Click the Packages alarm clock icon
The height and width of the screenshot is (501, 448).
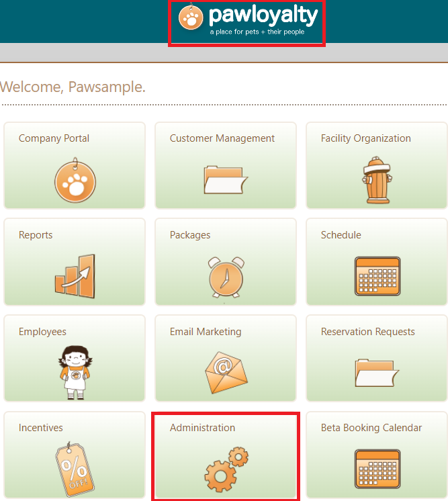226,277
